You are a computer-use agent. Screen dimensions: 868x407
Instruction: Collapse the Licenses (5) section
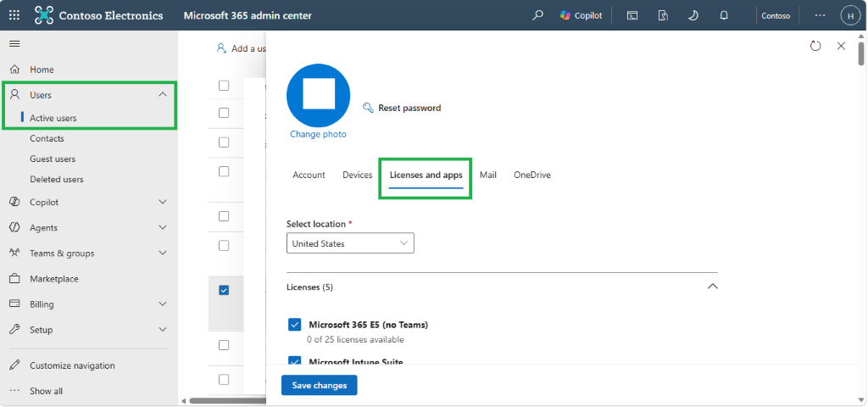point(713,287)
